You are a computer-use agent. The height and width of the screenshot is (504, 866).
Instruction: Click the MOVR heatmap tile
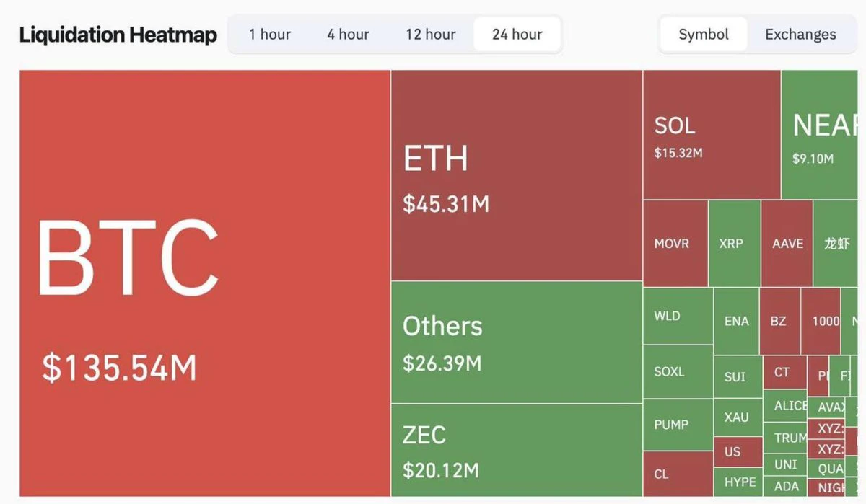[x=675, y=243]
